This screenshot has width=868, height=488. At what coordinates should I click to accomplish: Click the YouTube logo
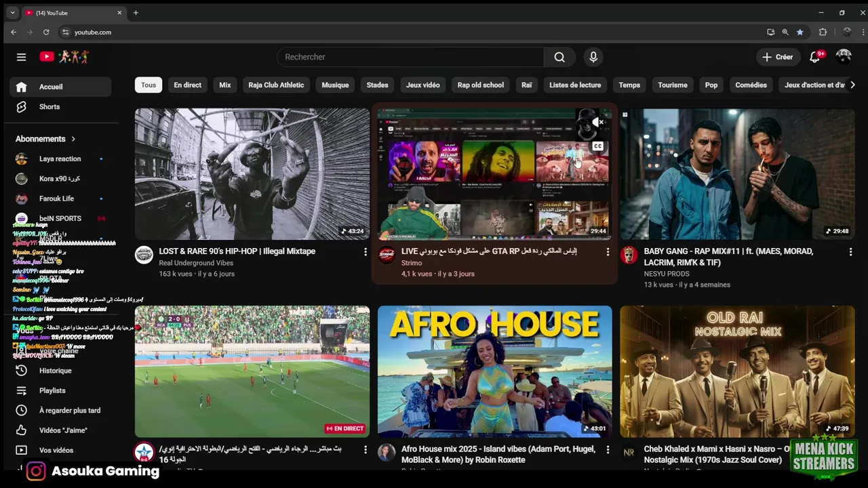tap(47, 57)
